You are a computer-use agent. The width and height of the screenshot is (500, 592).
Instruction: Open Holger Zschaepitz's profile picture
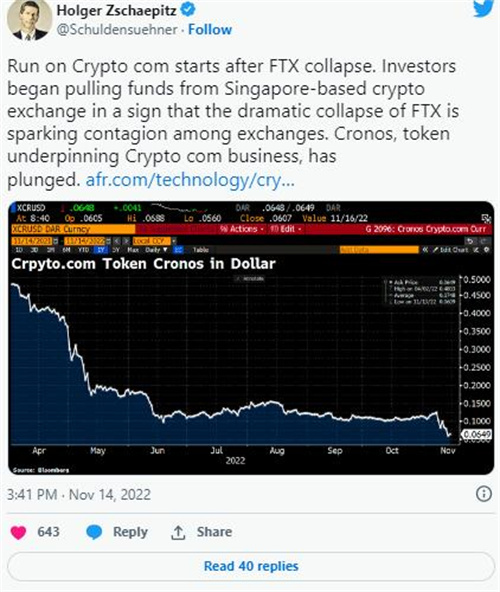[x=29, y=19]
